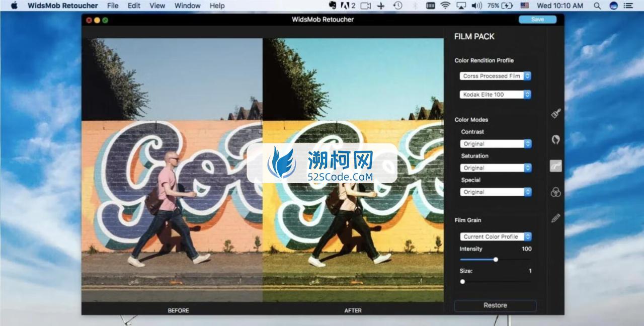Open the Film Grain Current Color Profile dropdown
Viewport: 644px width, 326px height.
tap(496, 236)
